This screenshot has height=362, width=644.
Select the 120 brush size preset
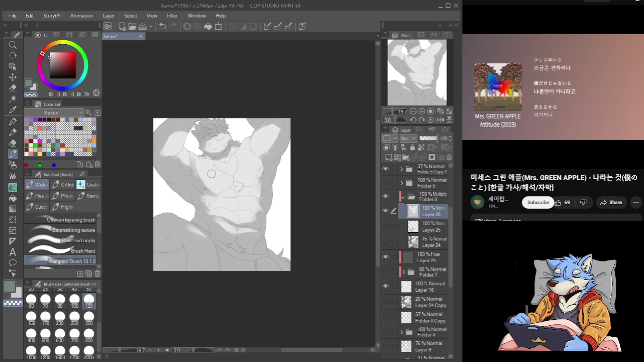(x=89, y=301)
